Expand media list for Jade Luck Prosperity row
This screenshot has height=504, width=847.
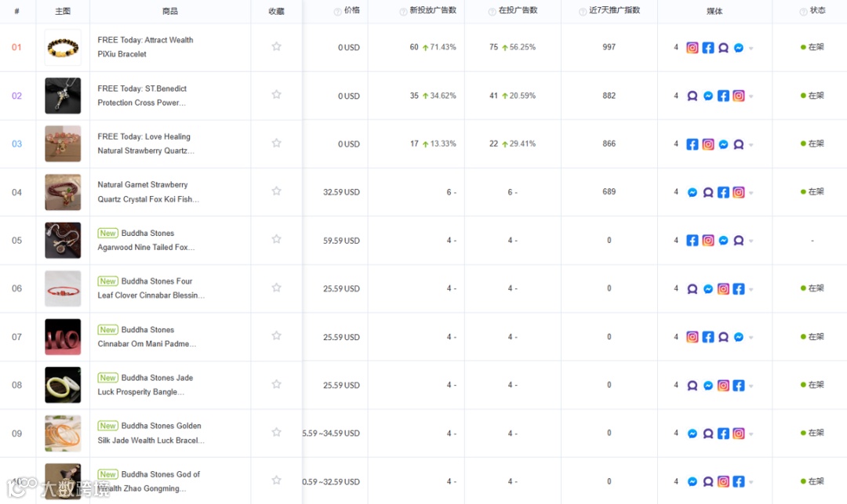pyautogui.click(x=751, y=386)
